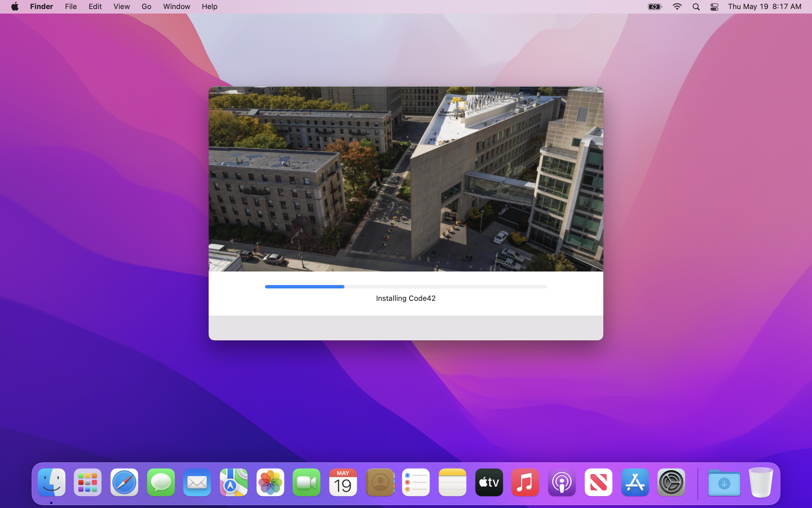Click the campus aerial photo in installer
Viewport: 812px width, 508px height.
406,179
